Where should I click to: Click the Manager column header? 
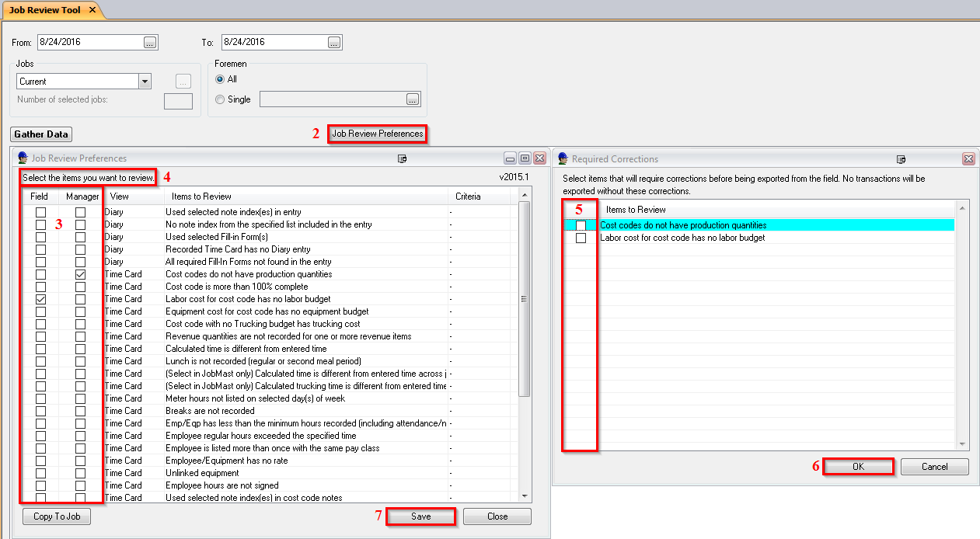click(82, 196)
